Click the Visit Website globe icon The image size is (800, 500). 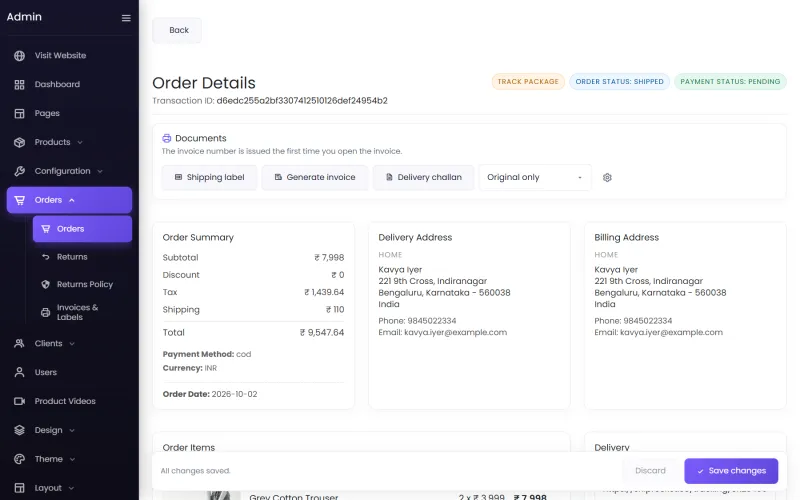tap(19, 56)
